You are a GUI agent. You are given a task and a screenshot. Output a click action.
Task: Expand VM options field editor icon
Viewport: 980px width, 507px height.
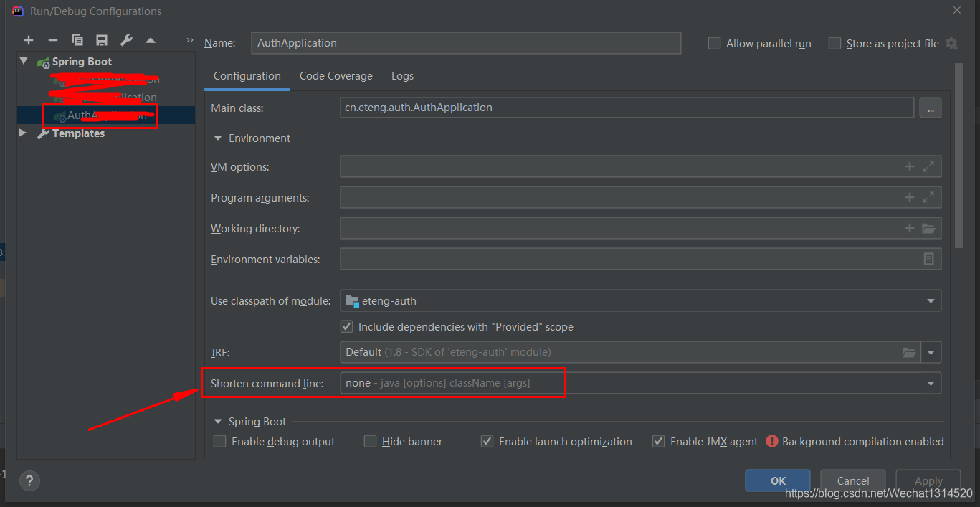(x=929, y=166)
